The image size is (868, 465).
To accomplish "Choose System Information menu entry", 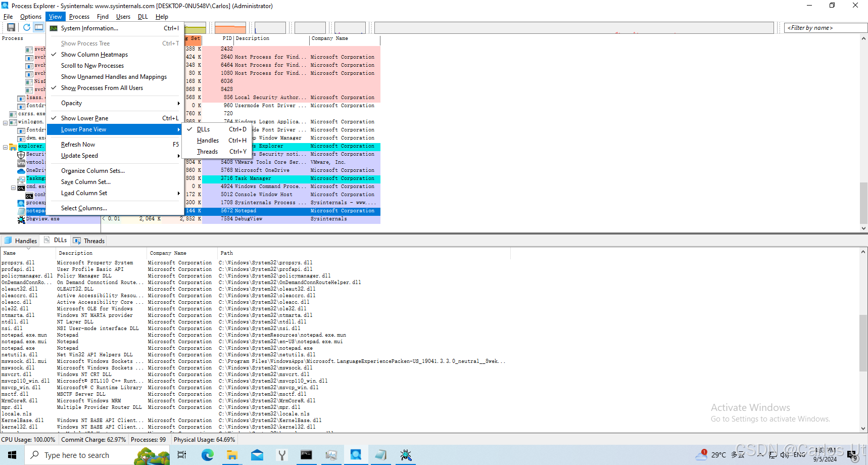I will click(115, 28).
